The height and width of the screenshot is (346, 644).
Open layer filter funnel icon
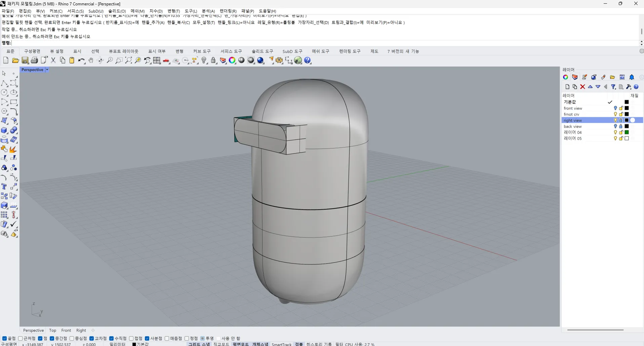pyautogui.click(x=613, y=87)
